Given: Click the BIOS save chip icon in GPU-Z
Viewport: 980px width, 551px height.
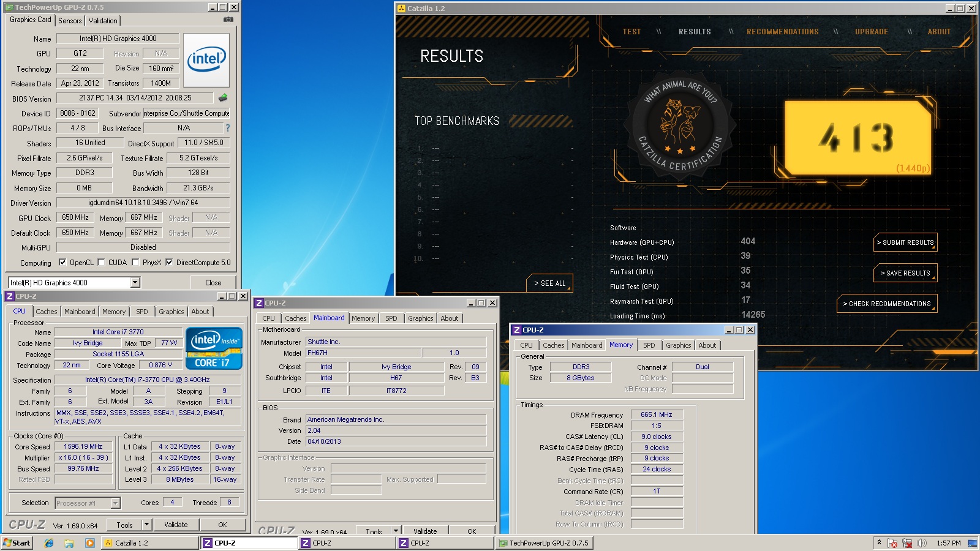Looking at the screenshot, I should point(223,98).
